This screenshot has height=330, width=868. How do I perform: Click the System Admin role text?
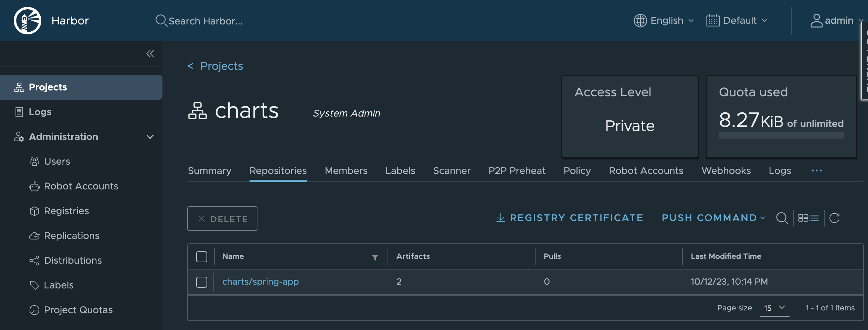tap(347, 113)
